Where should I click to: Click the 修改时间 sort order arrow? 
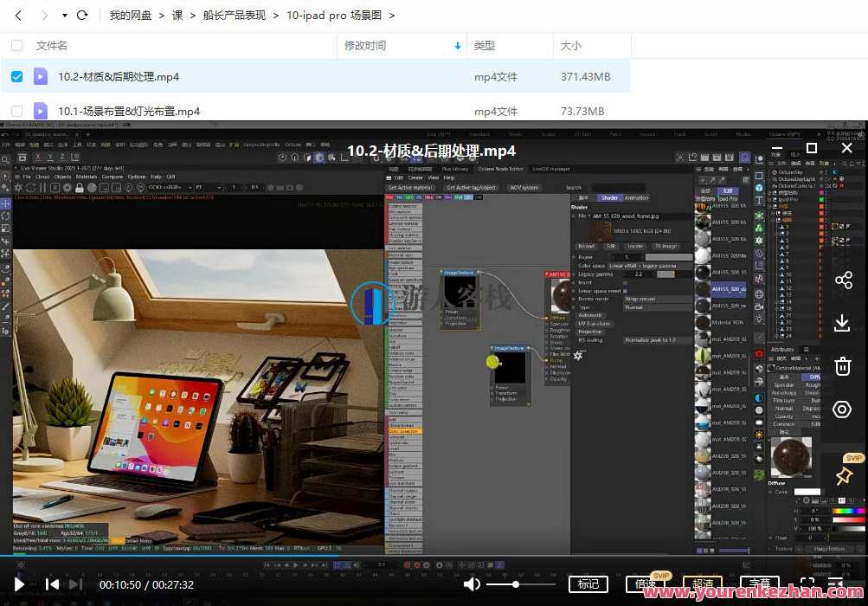(459, 45)
